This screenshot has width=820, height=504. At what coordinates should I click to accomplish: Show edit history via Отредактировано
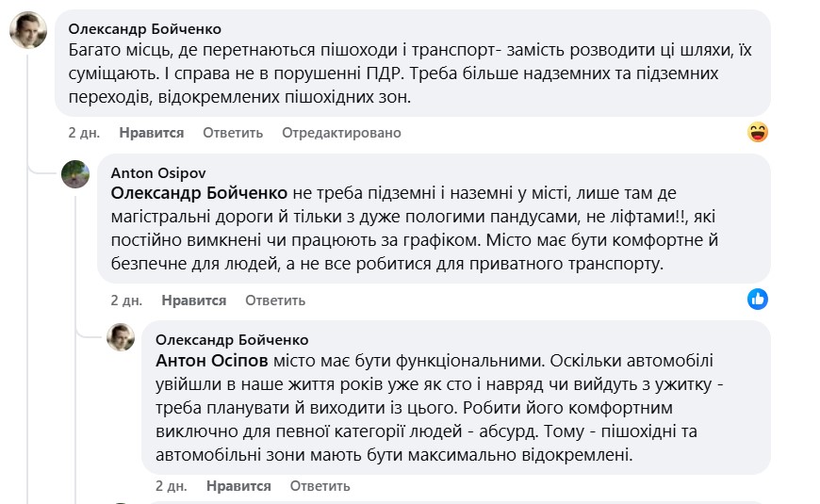(341, 133)
